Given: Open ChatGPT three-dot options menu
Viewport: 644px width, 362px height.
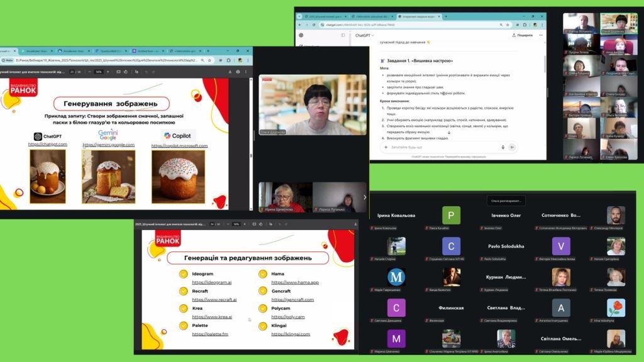Looking at the screenshot, I should point(540,35).
